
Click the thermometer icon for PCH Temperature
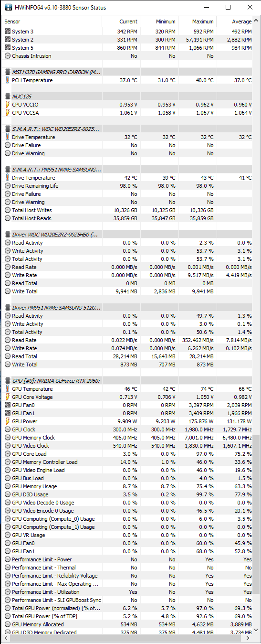(x=7, y=80)
